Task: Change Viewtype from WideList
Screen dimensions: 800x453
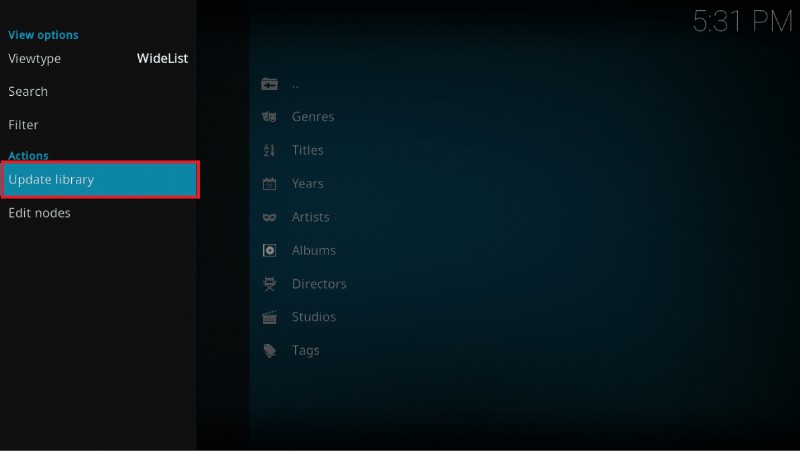Action: (98, 59)
